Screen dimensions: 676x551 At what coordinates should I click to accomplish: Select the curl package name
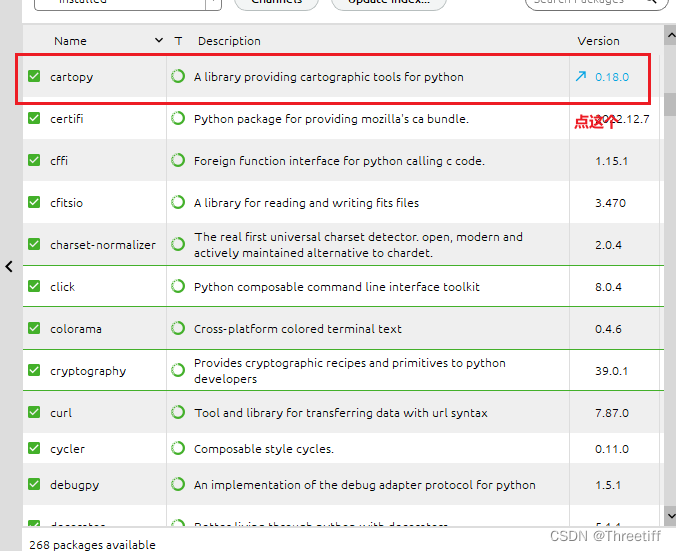click(x=61, y=413)
